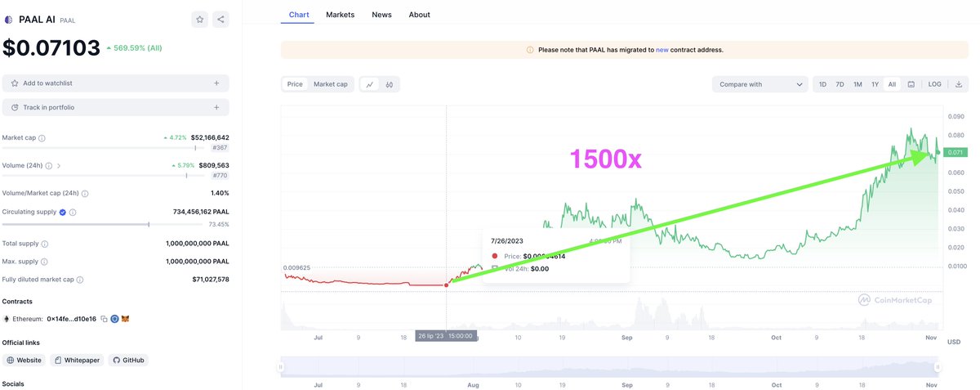Click the MetaMask fox icon
980x390 pixels.
126,319
